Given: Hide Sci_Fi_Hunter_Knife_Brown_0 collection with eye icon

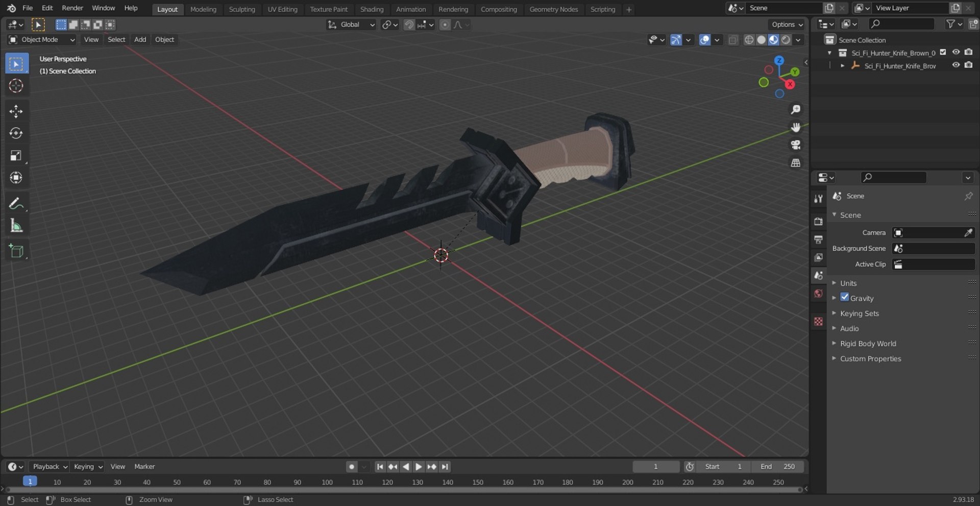Looking at the screenshot, I should coord(956,52).
